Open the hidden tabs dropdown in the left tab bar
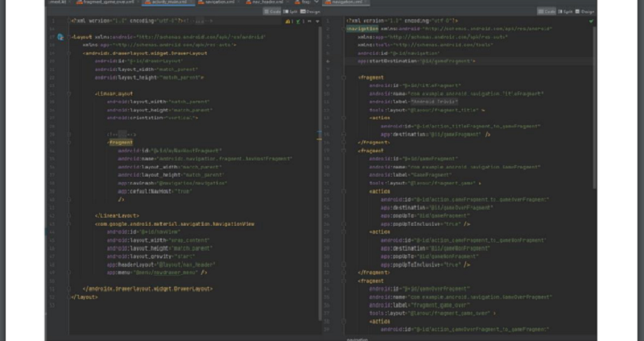 (x=316, y=2)
